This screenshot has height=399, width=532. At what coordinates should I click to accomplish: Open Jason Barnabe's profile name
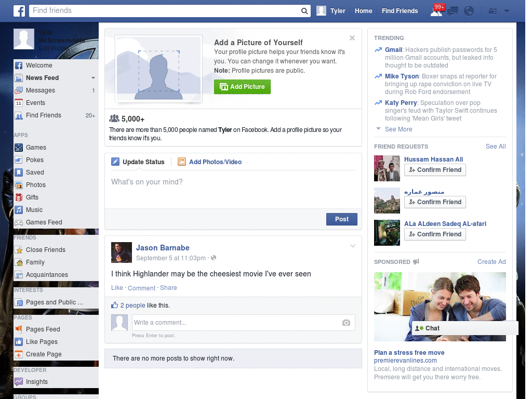point(163,248)
